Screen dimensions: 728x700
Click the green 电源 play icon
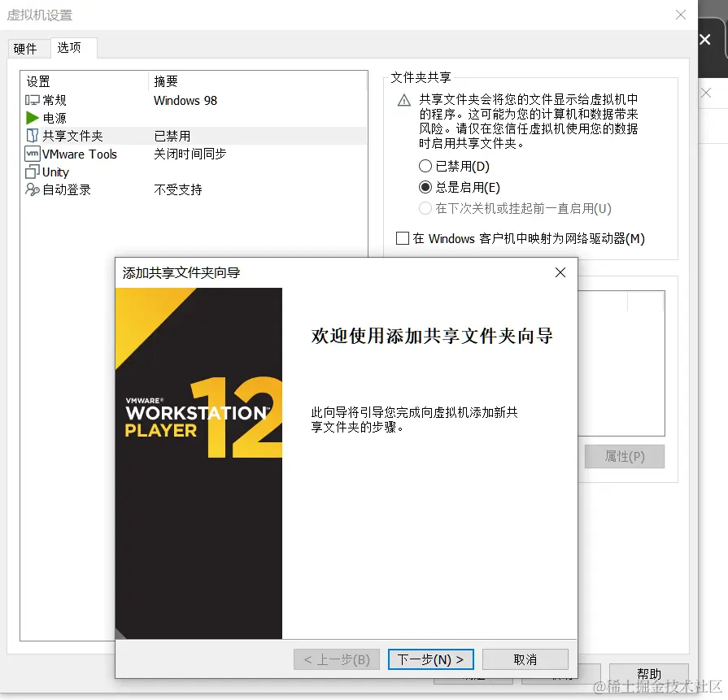[32, 118]
